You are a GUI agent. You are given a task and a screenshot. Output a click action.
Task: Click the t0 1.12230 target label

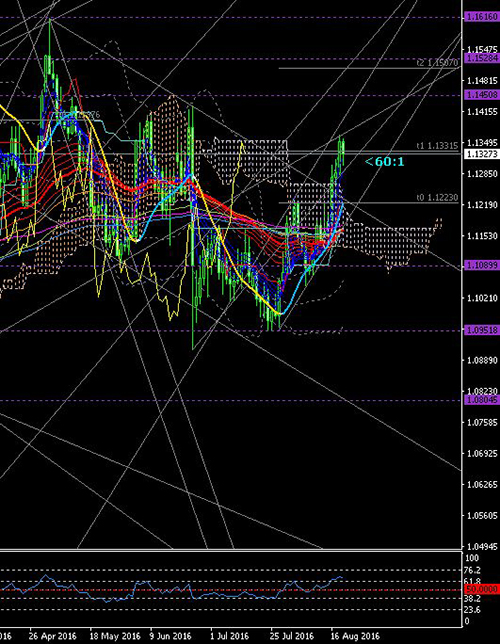click(437, 198)
